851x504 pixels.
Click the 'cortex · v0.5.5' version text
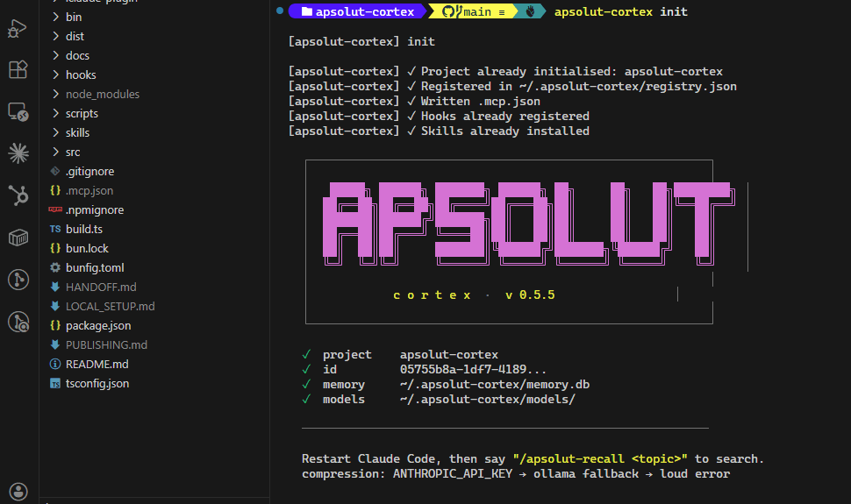click(475, 295)
